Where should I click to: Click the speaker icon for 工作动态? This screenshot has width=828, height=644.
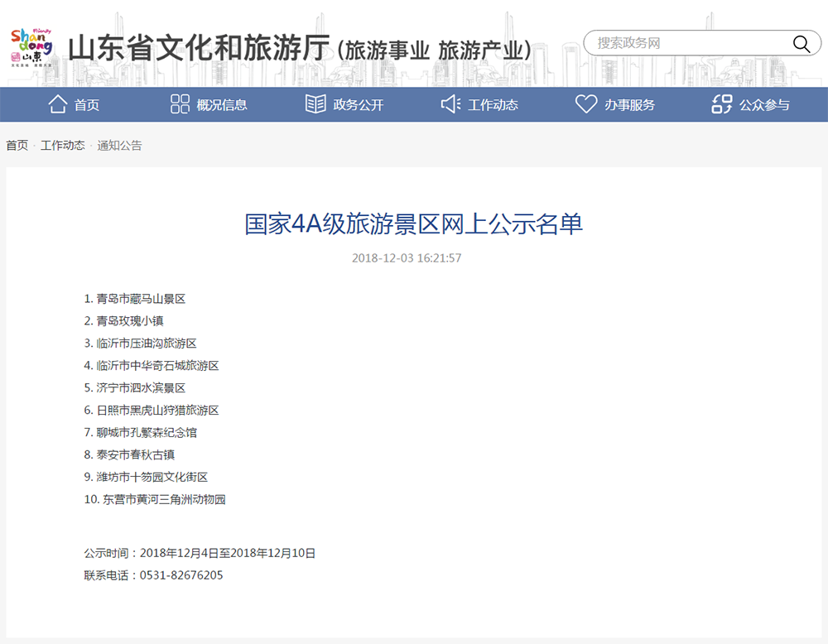point(450,104)
